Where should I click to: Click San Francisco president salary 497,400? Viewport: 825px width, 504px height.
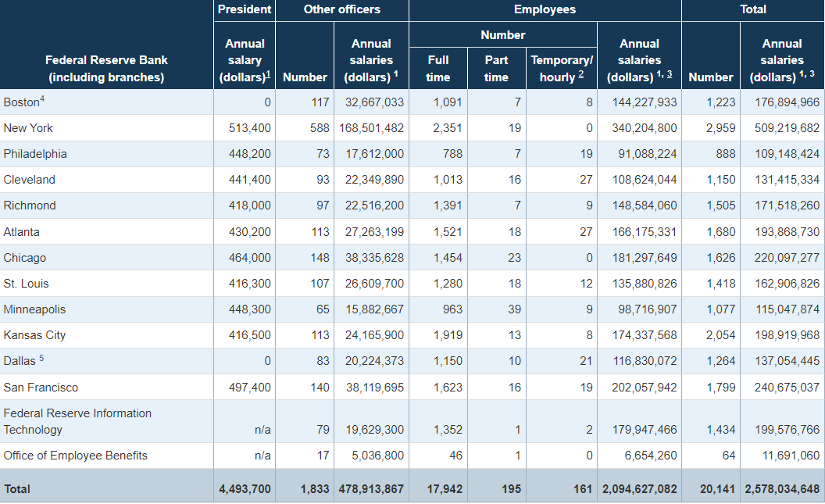pyautogui.click(x=250, y=388)
